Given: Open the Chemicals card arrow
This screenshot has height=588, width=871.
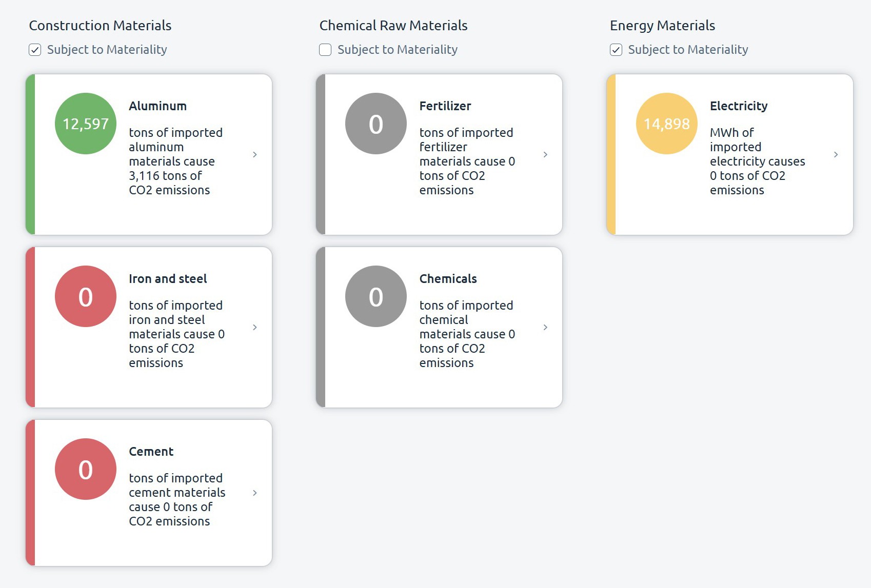Looking at the screenshot, I should (x=545, y=327).
